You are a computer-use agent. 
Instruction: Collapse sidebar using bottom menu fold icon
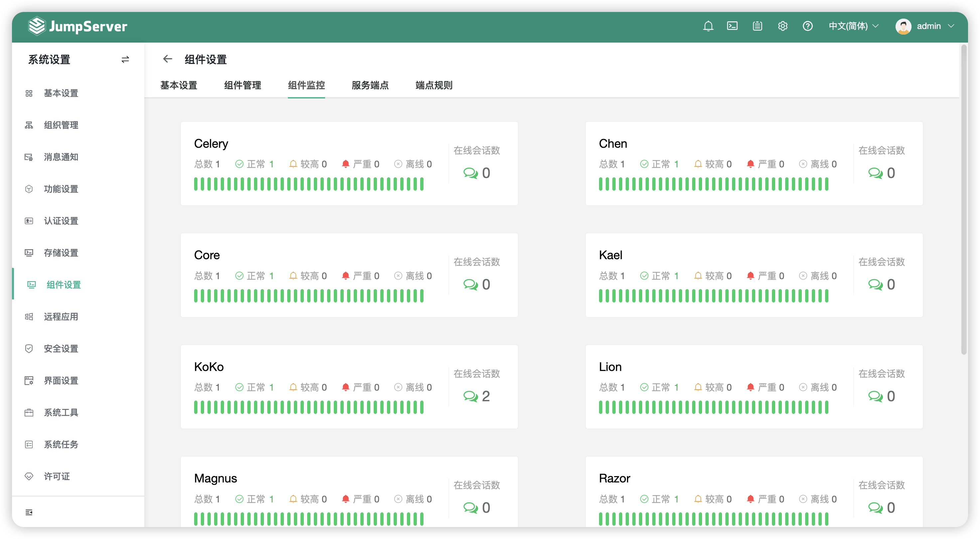[29, 512]
